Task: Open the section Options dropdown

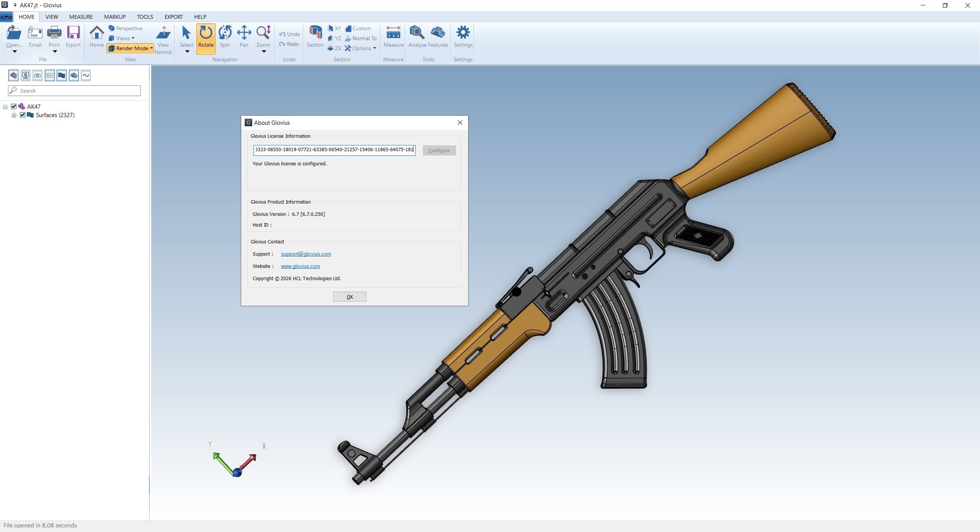Action: [x=360, y=48]
